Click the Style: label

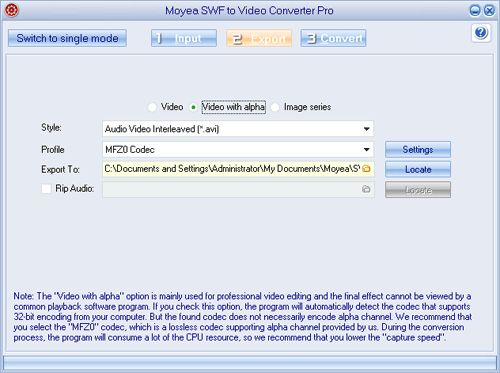coord(51,127)
